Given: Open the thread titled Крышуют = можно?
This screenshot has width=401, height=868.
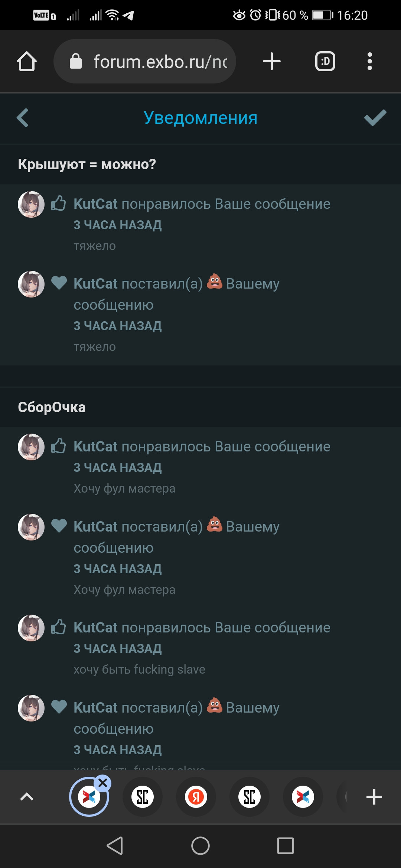Looking at the screenshot, I should coord(87,164).
